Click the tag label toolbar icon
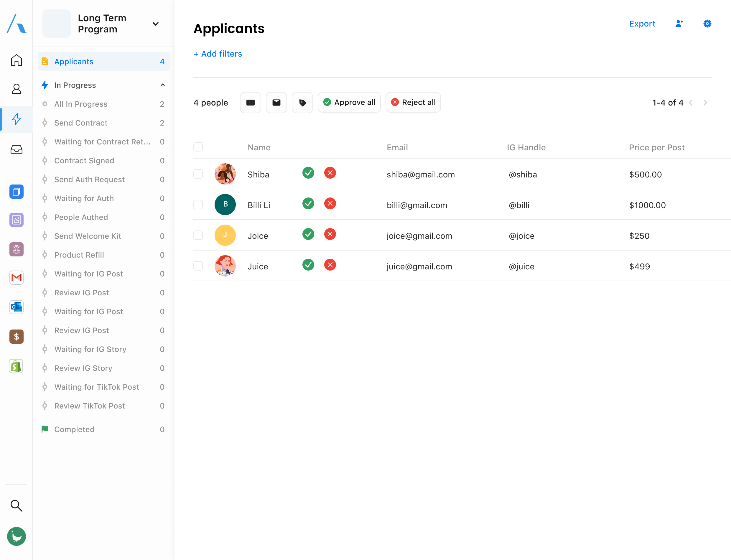This screenshot has height=560, width=731. 302,103
